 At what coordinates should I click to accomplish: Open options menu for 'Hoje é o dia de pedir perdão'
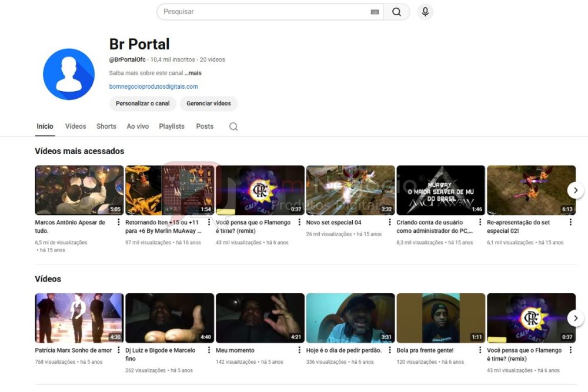pos(389,350)
